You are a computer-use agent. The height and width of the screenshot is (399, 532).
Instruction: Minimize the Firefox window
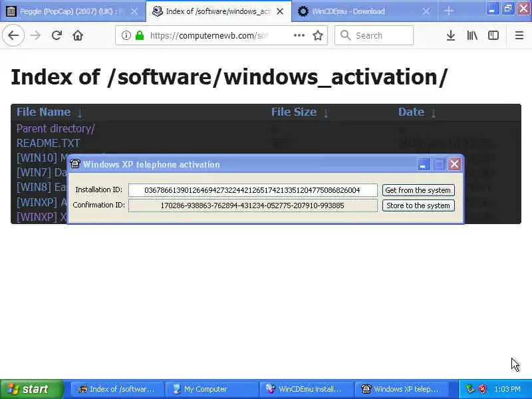point(492,9)
